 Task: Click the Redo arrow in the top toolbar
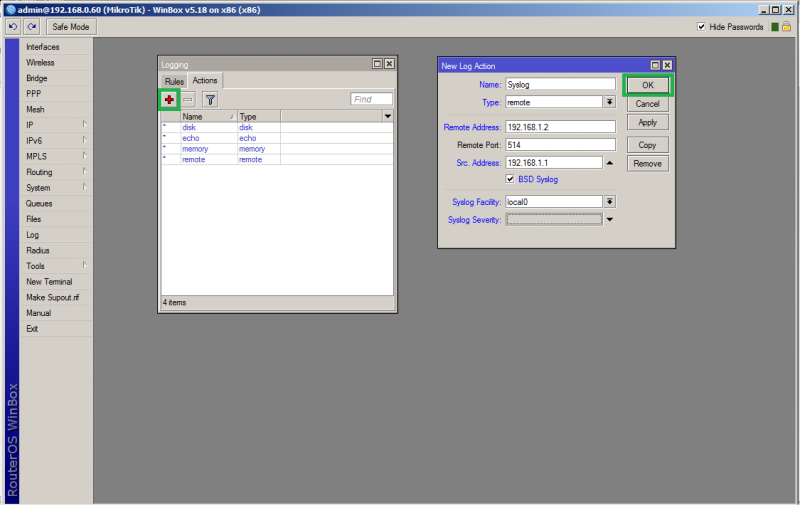point(31,27)
